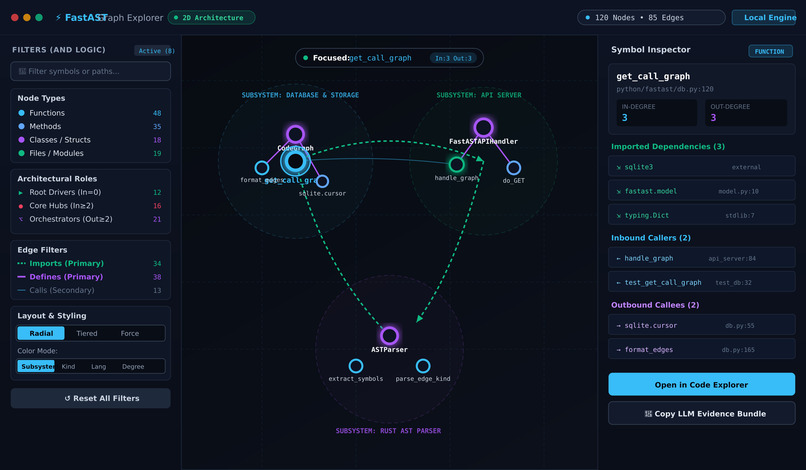This screenshot has height=470, width=806.
Task: Open the sqlite3 imported dependency
Action: point(701,167)
